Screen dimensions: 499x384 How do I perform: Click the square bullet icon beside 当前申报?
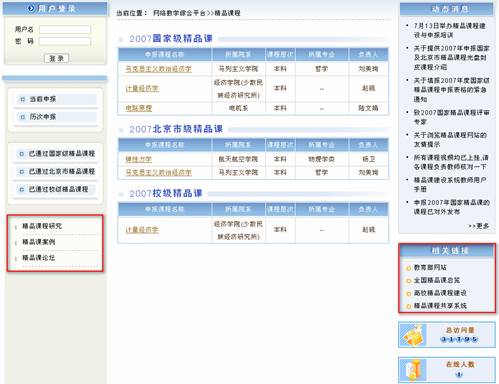tap(22, 99)
